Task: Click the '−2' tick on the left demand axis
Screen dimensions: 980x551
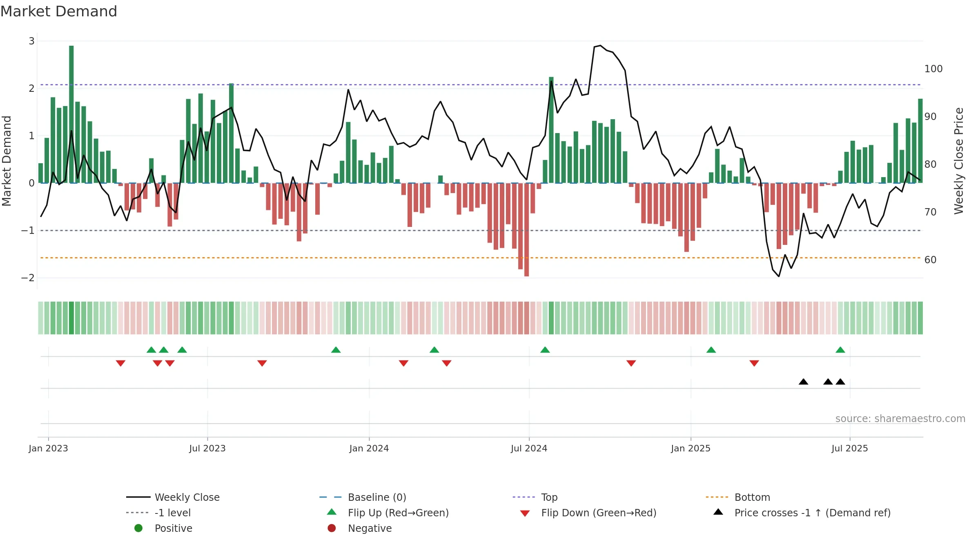Action: click(x=28, y=278)
